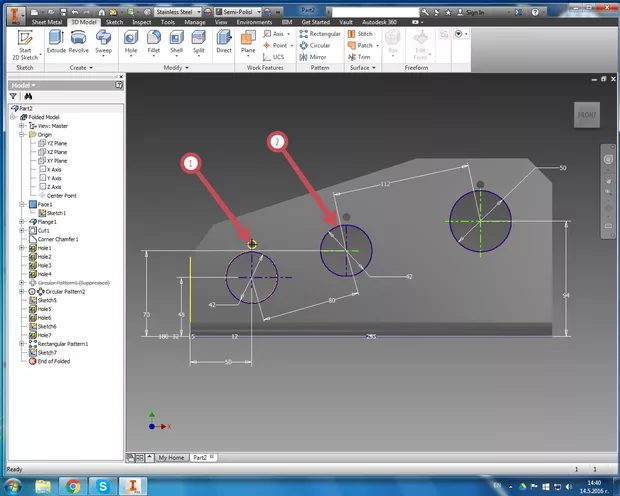Screen dimensions: 620x496
Task: Click the FRONT face of ViewCube
Action: pyautogui.click(x=587, y=116)
